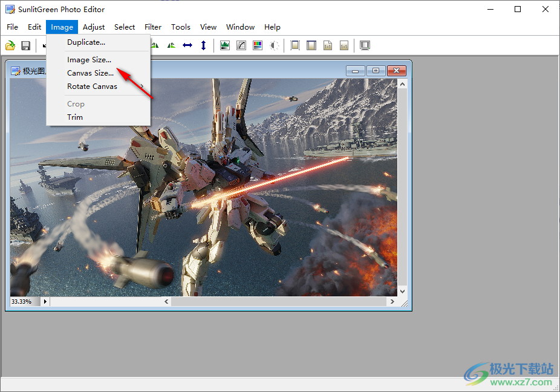The width and height of the screenshot is (560, 392).
Task: Open the Select menu
Action: 125,27
